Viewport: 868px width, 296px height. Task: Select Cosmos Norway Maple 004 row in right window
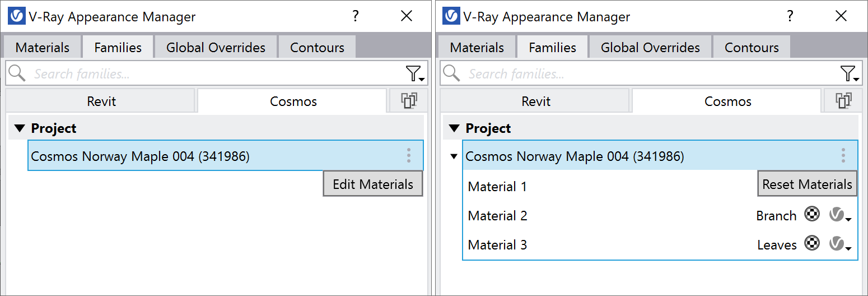pos(660,156)
